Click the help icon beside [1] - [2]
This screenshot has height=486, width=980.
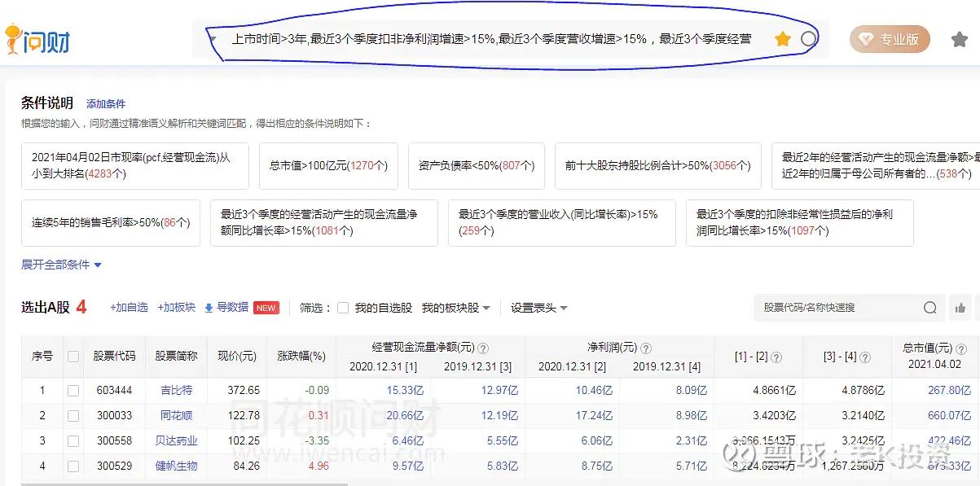(x=776, y=357)
